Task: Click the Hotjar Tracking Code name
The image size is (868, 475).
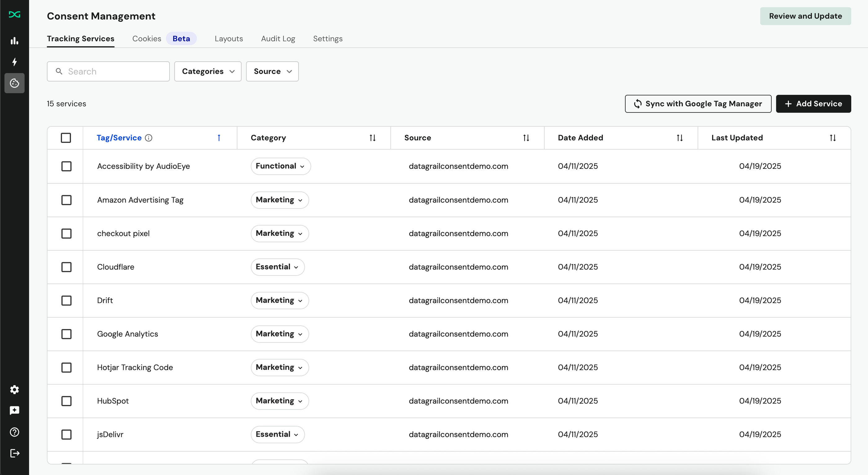Action: tap(135, 367)
